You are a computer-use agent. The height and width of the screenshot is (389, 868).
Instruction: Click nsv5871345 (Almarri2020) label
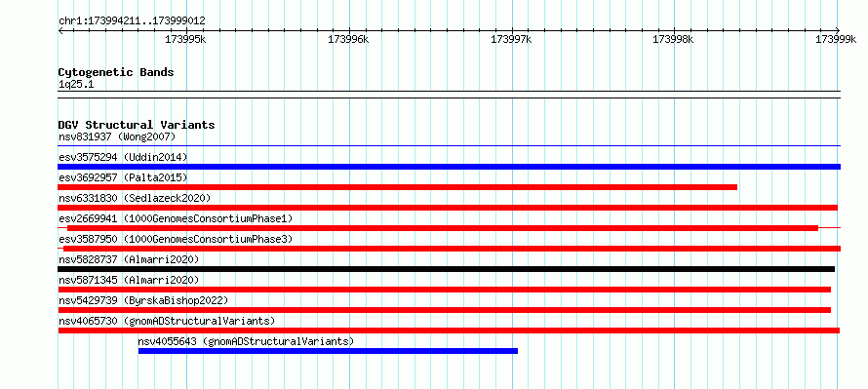click(x=129, y=280)
